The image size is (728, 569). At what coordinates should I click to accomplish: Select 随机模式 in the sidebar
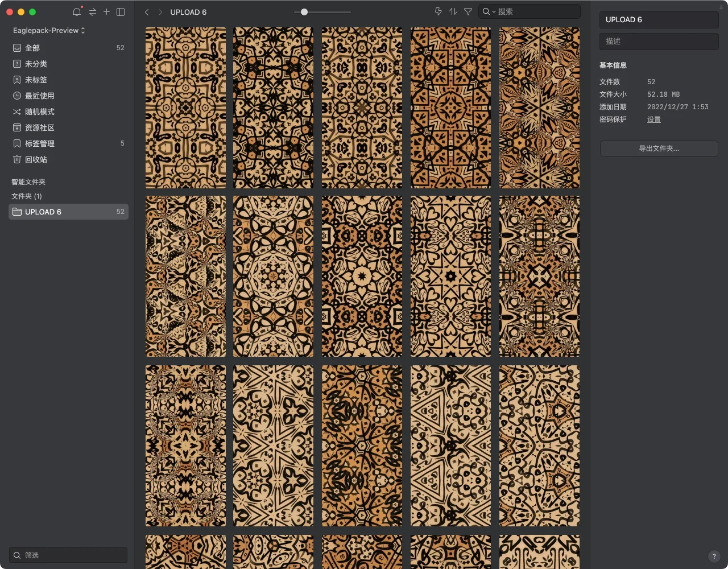(x=68, y=112)
